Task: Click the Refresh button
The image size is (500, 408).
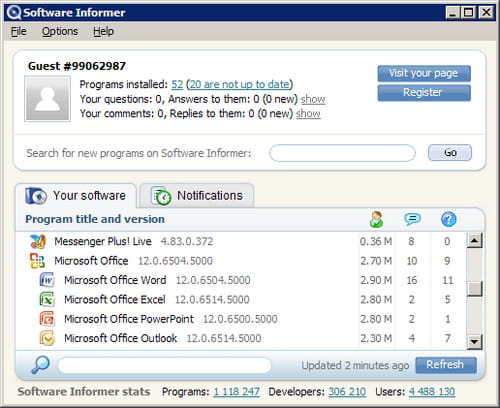Action: click(446, 365)
